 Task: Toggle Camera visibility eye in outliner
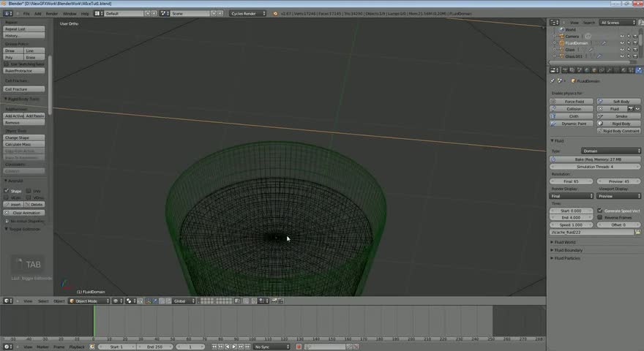(x=622, y=37)
